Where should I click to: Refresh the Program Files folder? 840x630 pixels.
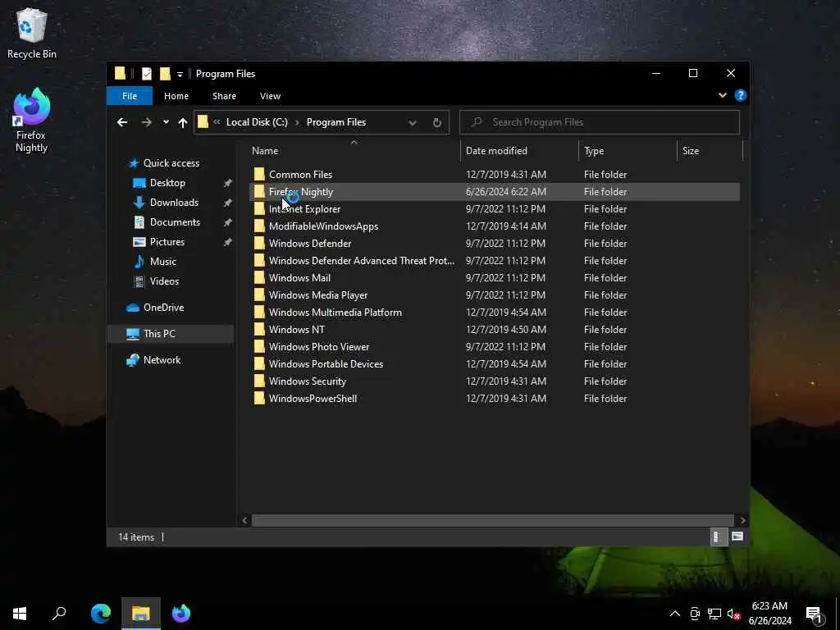[437, 123]
